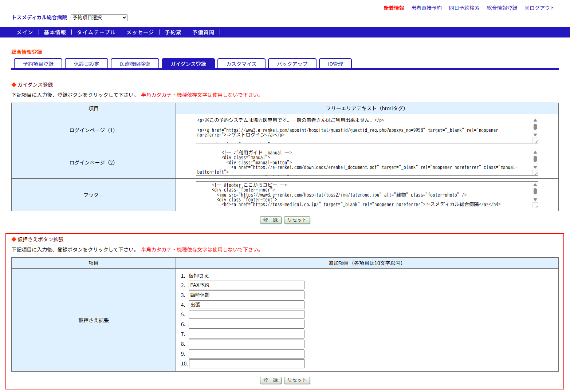Select 基本情報 menu item
570x392 pixels.
pos(55,32)
